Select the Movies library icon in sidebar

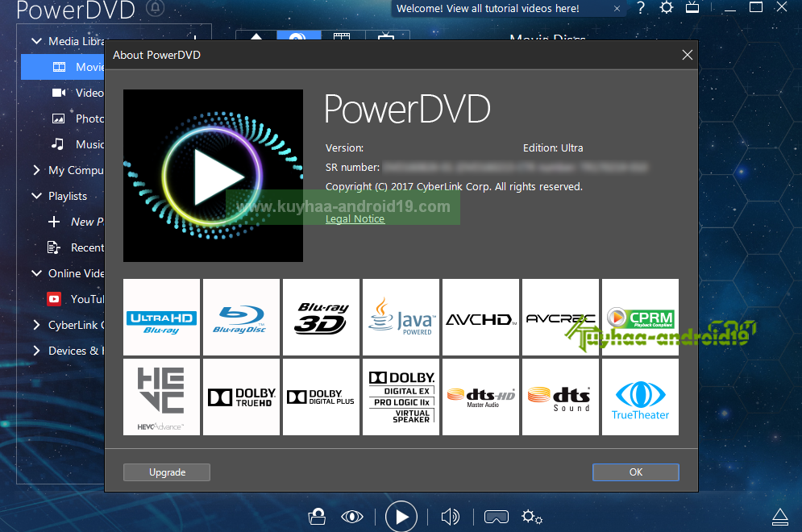(x=60, y=67)
